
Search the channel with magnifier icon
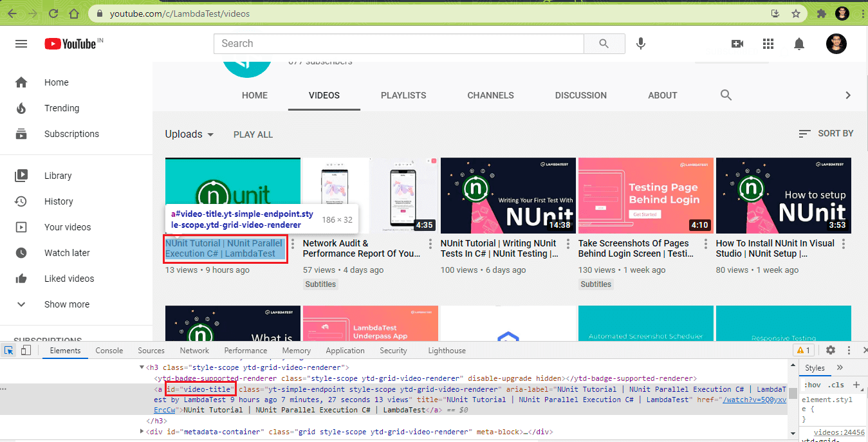tap(726, 95)
